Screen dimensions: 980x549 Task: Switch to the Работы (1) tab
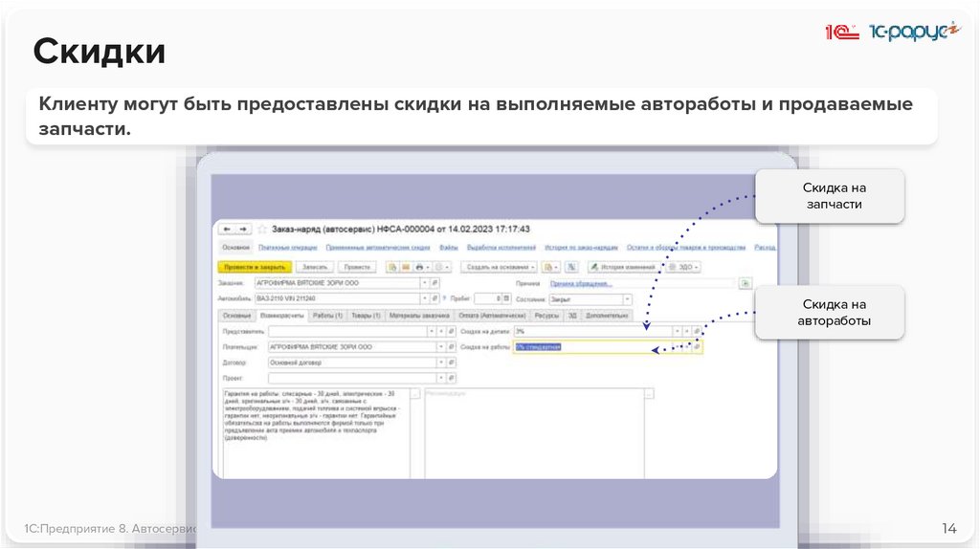pyautogui.click(x=325, y=315)
